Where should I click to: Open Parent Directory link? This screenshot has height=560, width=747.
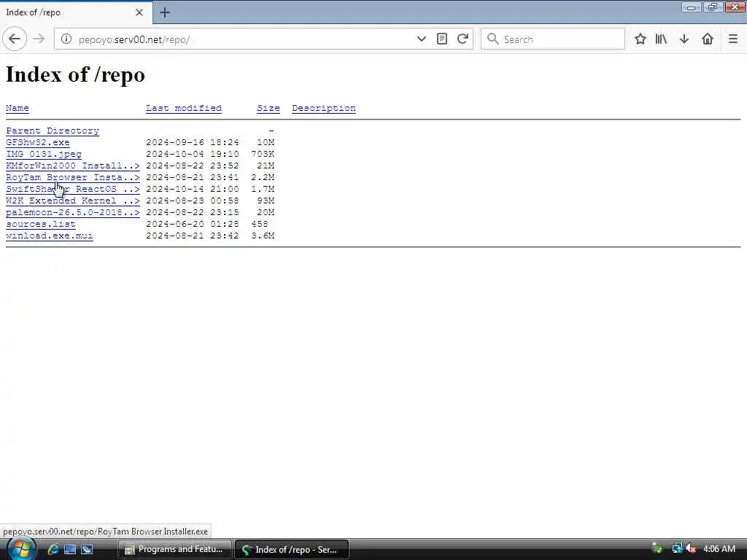tap(53, 131)
